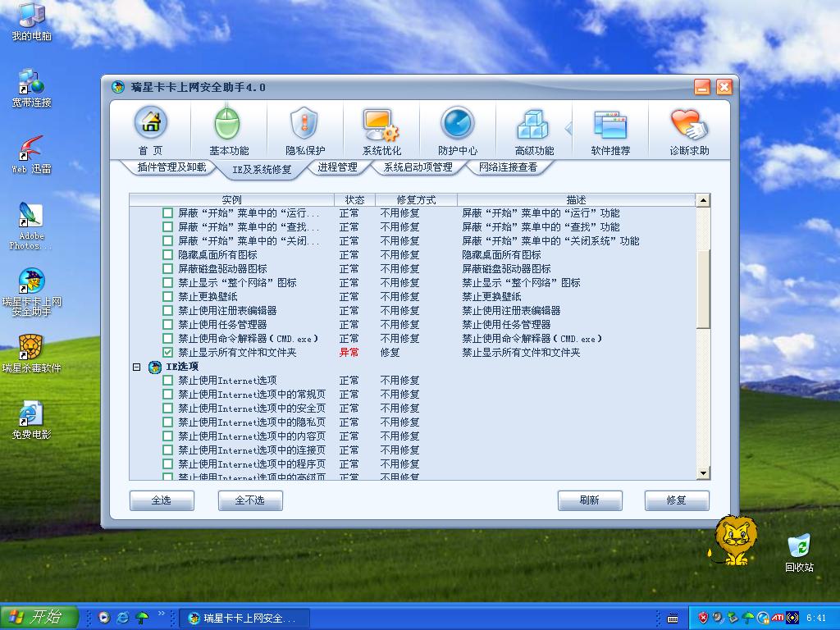Click toolbar left scroll arrow near 高级功能
Screen dimensions: 840x630
568,129
